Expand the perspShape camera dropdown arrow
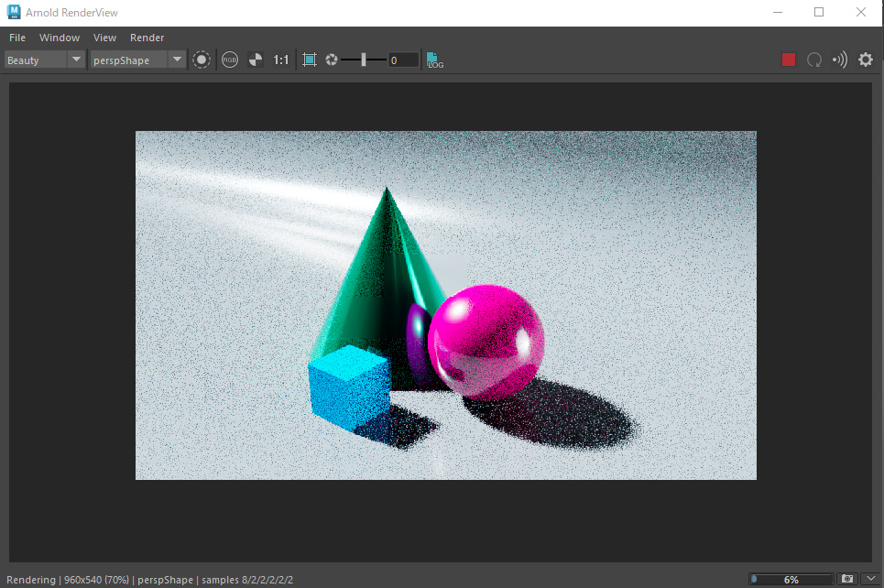This screenshot has width=884, height=588. tap(177, 60)
